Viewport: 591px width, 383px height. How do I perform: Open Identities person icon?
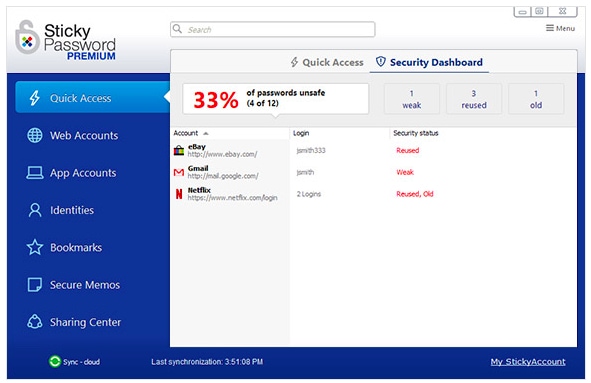click(35, 210)
